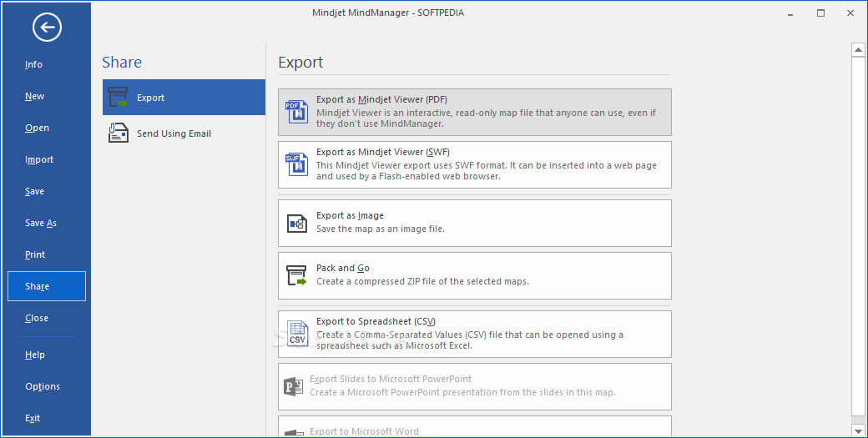The image size is (868, 438).
Task: Click Exit in the sidebar
Action: 33,418
